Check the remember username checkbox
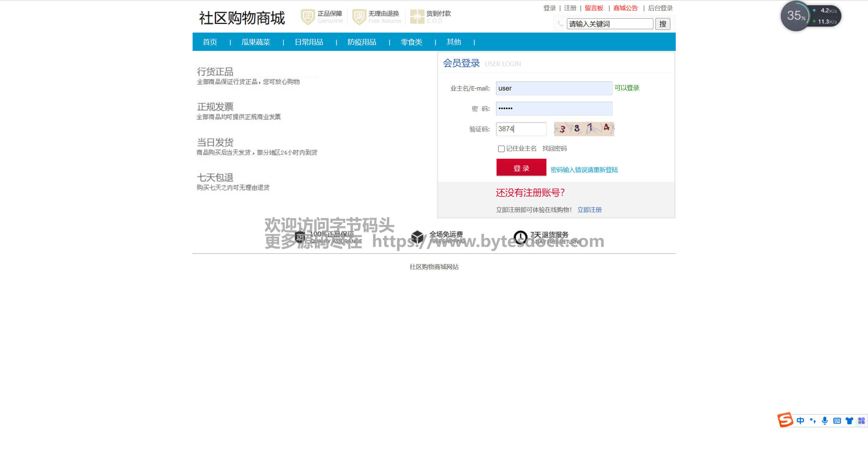868x466 pixels. 501,149
